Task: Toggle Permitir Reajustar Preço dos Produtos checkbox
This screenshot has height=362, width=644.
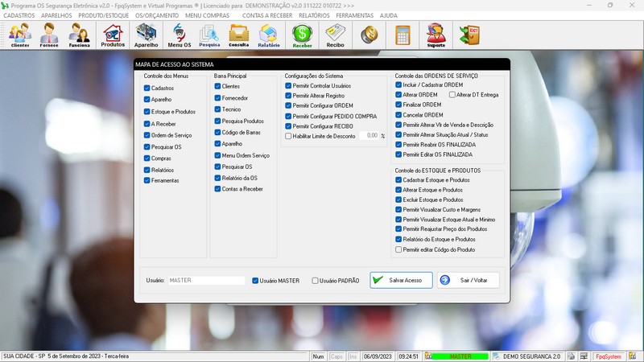Action: (398, 229)
